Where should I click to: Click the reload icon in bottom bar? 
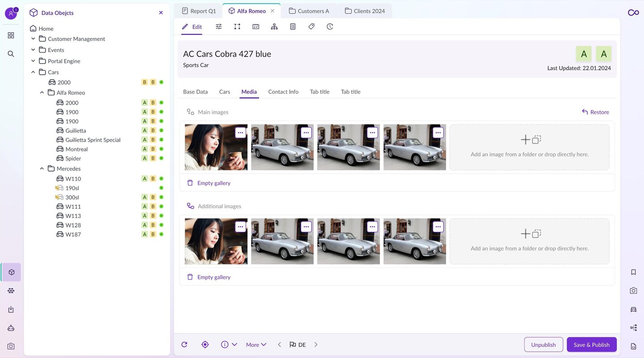(x=184, y=345)
